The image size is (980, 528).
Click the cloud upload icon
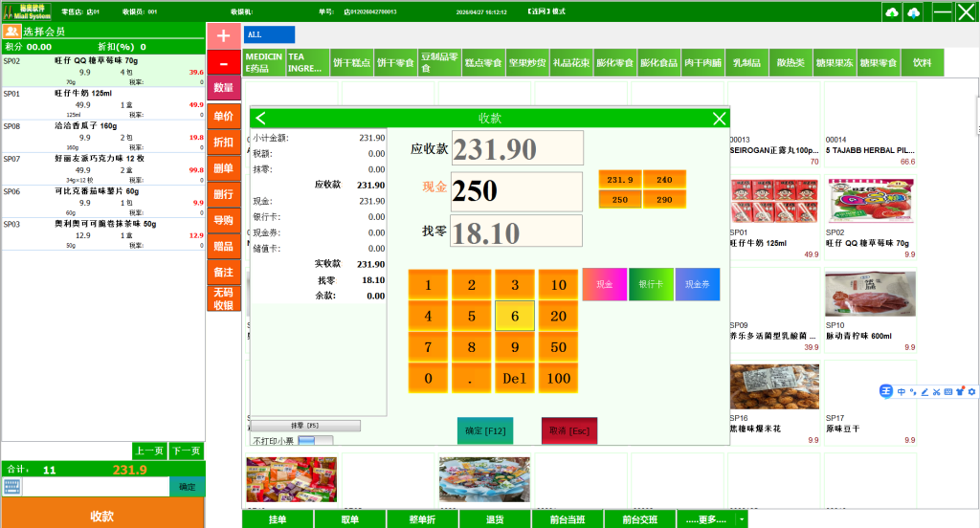click(x=892, y=11)
